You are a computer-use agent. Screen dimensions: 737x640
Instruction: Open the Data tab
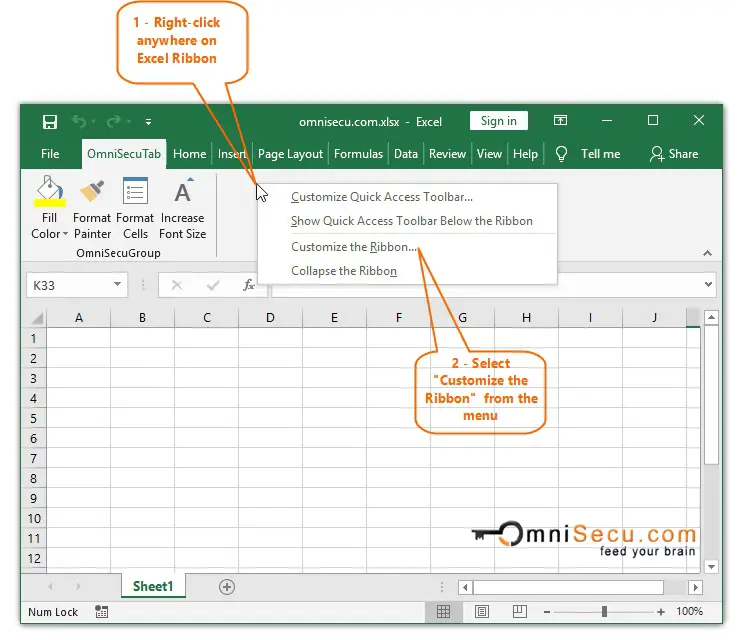pyautogui.click(x=406, y=154)
